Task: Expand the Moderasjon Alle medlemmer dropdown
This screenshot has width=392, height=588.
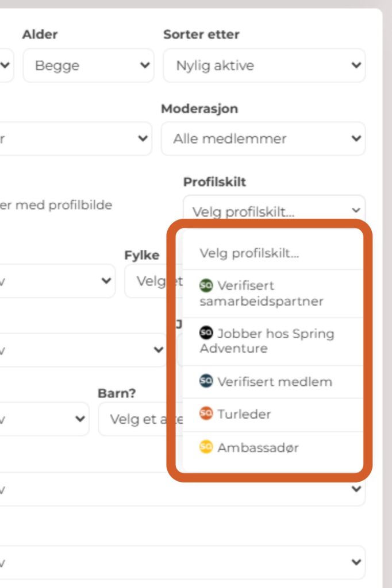Action: point(262,138)
